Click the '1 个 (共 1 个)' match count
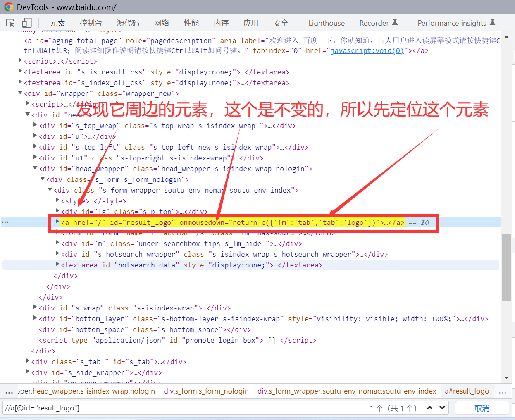 tap(393, 408)
